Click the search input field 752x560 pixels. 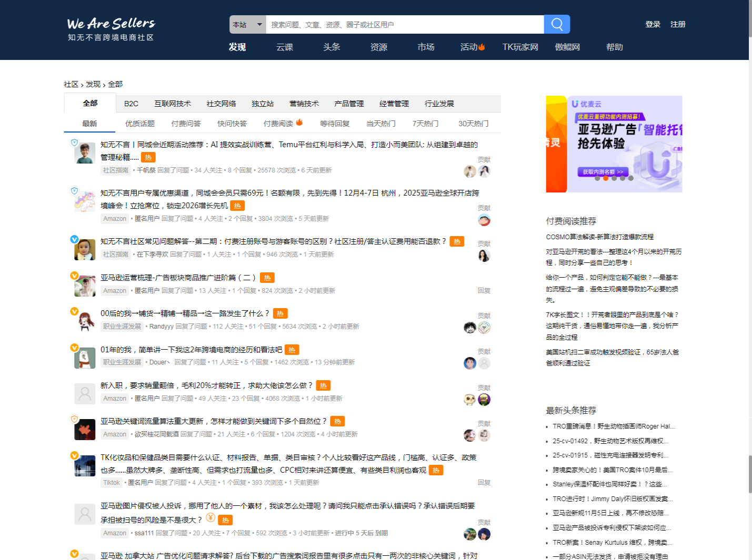pyautogui.click(x=405, y=24)
